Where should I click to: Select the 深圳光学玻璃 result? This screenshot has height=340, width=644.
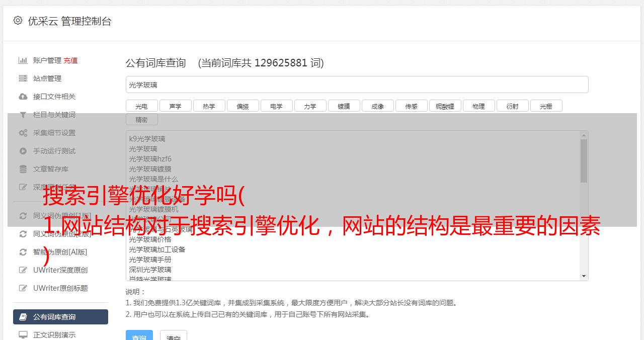(150, 270)
